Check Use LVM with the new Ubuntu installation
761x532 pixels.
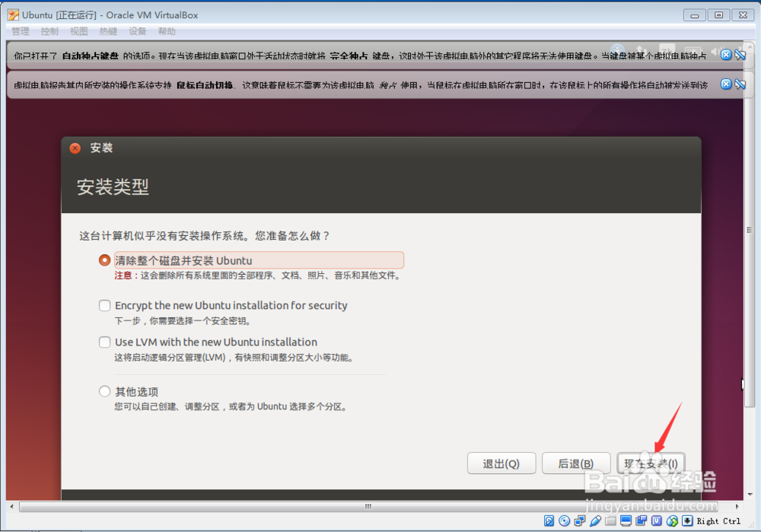coord(104,342)
